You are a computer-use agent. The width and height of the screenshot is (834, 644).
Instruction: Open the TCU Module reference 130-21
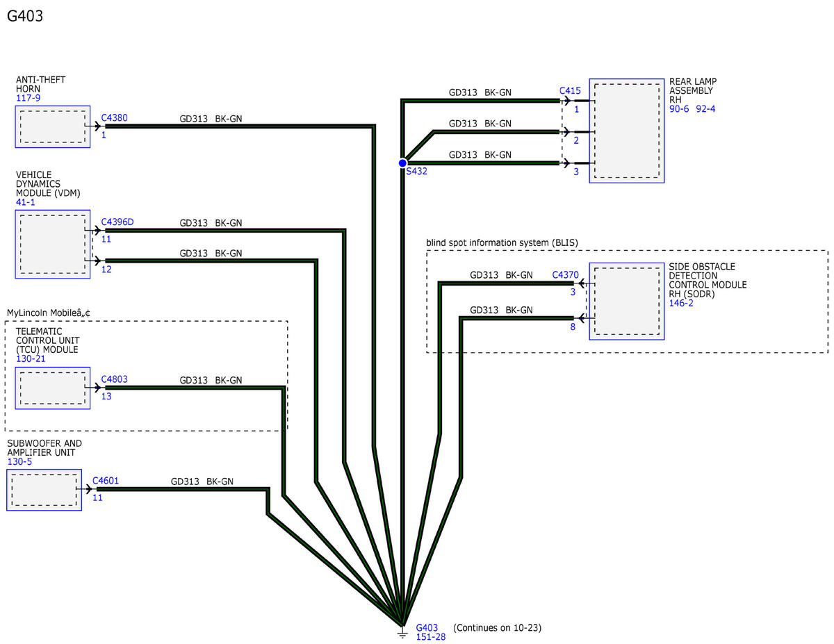click(31, 360)
